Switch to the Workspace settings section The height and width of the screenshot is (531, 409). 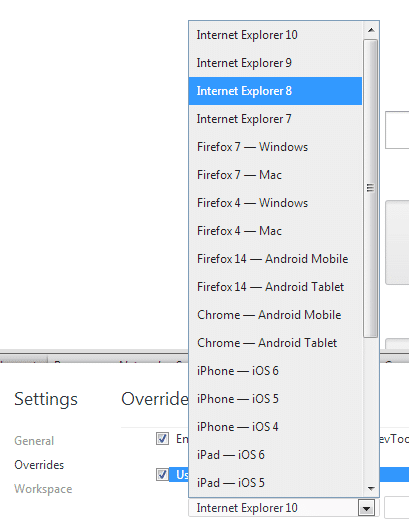coord(43,489)
